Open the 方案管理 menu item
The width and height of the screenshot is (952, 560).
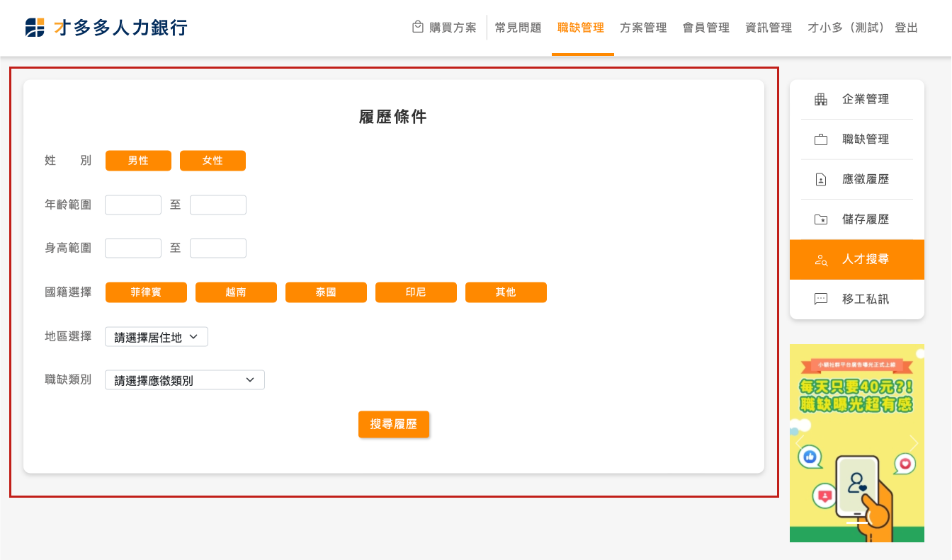(x=643, y=28)
